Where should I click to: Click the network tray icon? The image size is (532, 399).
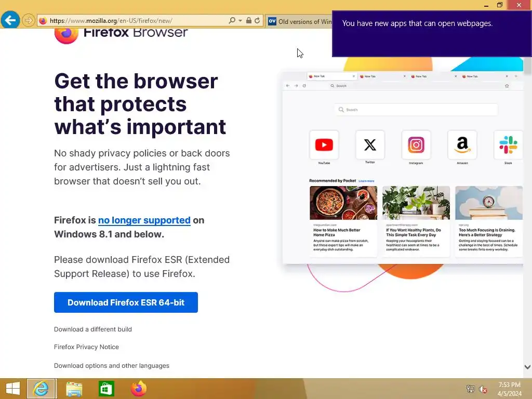tap(471, 389)
